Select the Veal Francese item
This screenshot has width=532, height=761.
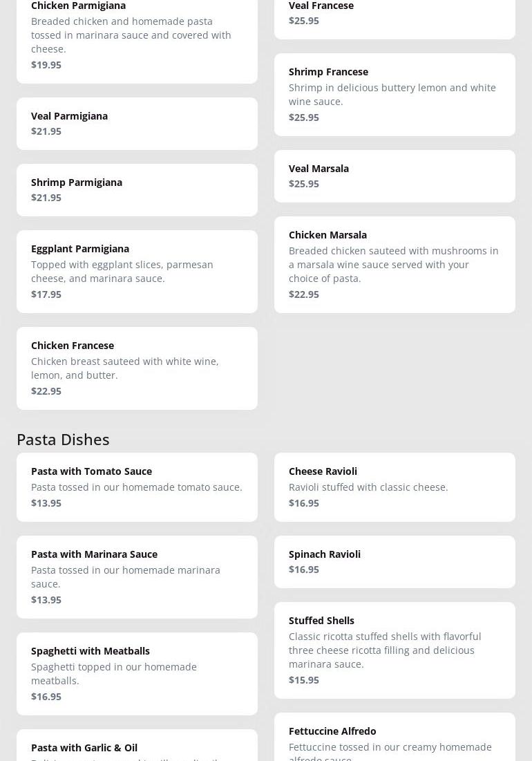tap(395, 19)
